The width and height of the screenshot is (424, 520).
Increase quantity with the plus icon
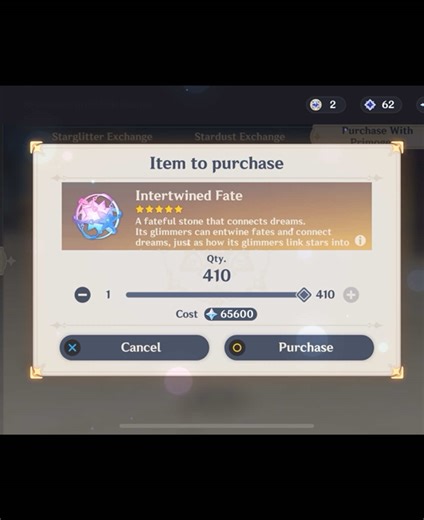pos(351,295)
